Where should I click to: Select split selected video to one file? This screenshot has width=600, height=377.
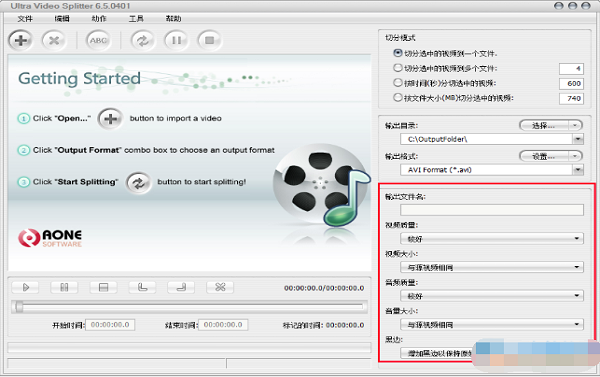(x=398, y=53)
